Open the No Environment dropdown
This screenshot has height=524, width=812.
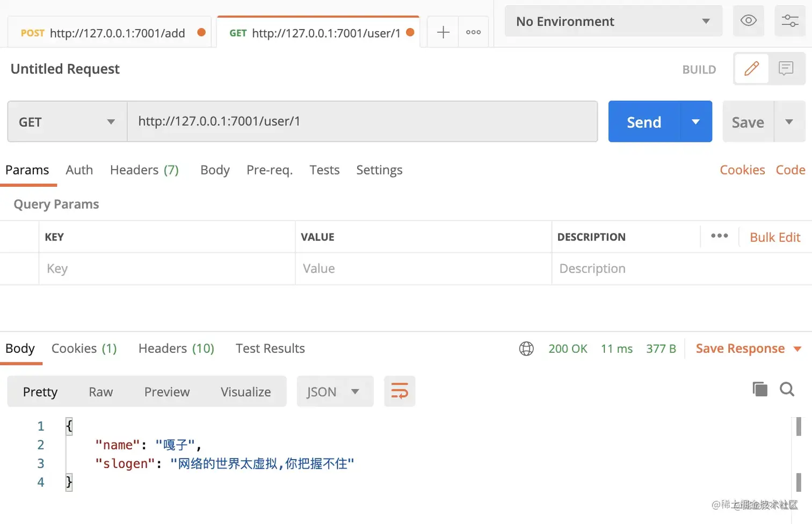click(613, 21)
